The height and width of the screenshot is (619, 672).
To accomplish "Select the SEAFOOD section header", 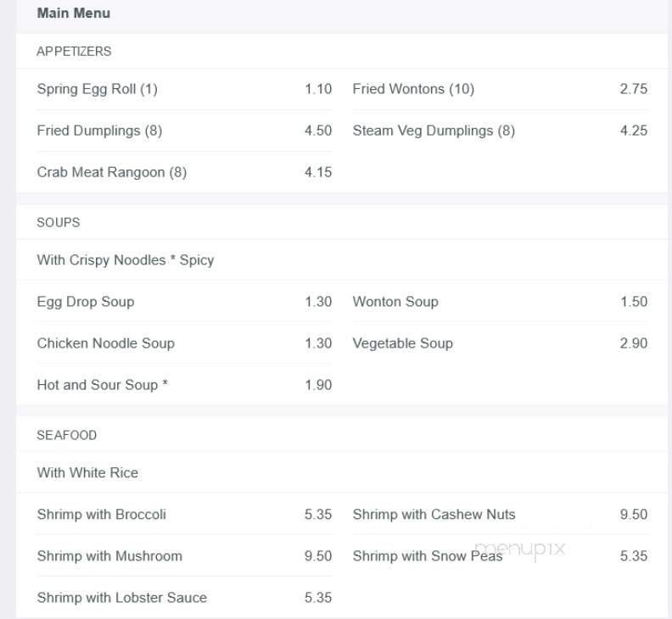I will pyautogui.click(x=67, y=435).
